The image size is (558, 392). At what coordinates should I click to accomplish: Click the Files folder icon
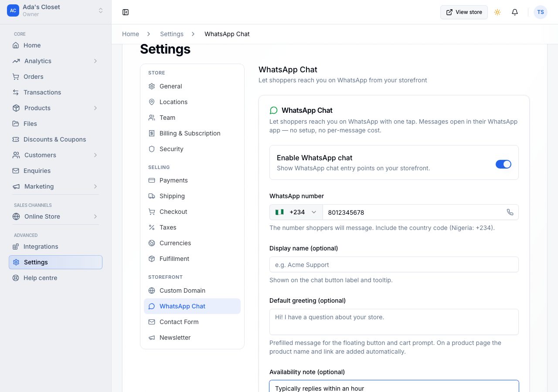(x=16, y=124)
